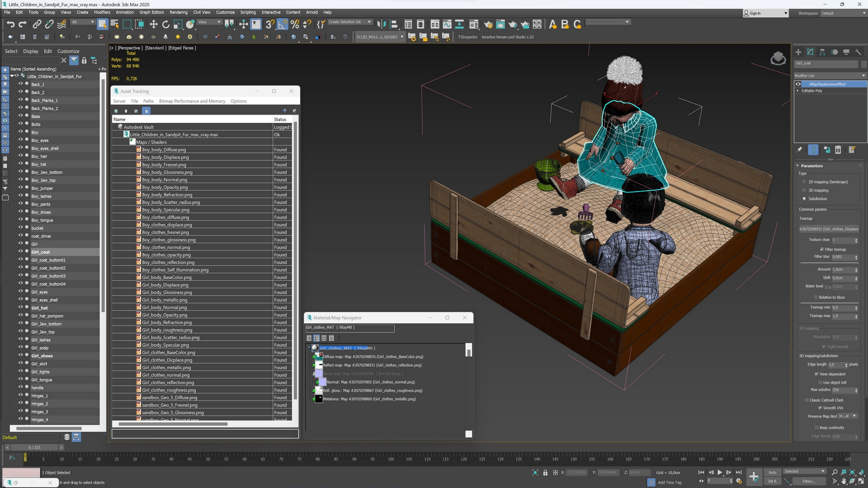Click Paths tab in Asset Tracking
868x488 pixels.
tap(148, 101)
